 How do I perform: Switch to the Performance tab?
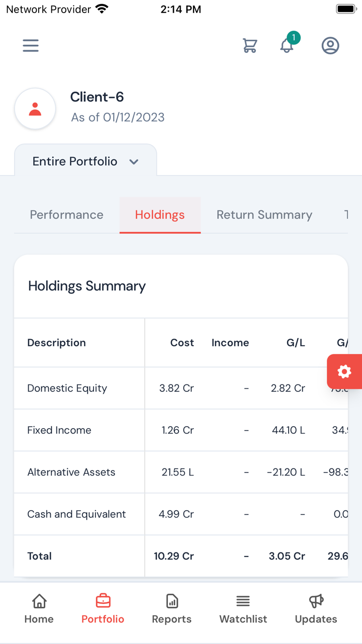[x=66, y=215]
